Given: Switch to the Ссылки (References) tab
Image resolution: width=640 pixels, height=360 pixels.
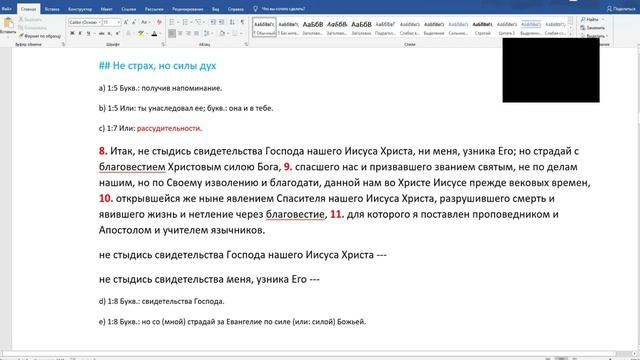Looking at the screenshot, I should (129, 9).
